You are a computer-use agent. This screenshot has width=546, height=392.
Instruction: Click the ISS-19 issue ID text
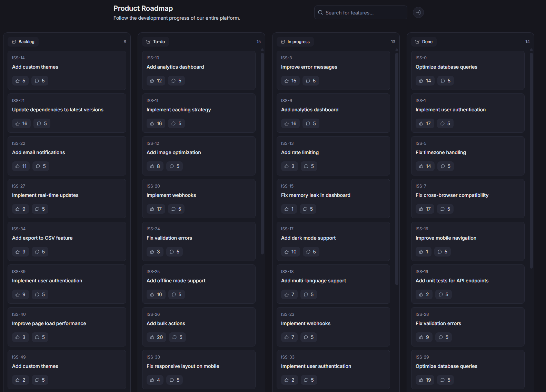pyautogui.click(x=422, y=272)
